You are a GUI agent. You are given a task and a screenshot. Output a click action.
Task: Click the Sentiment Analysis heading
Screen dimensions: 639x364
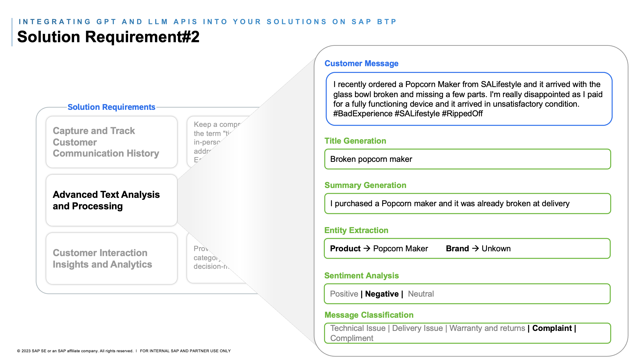[x=362, y=276]
